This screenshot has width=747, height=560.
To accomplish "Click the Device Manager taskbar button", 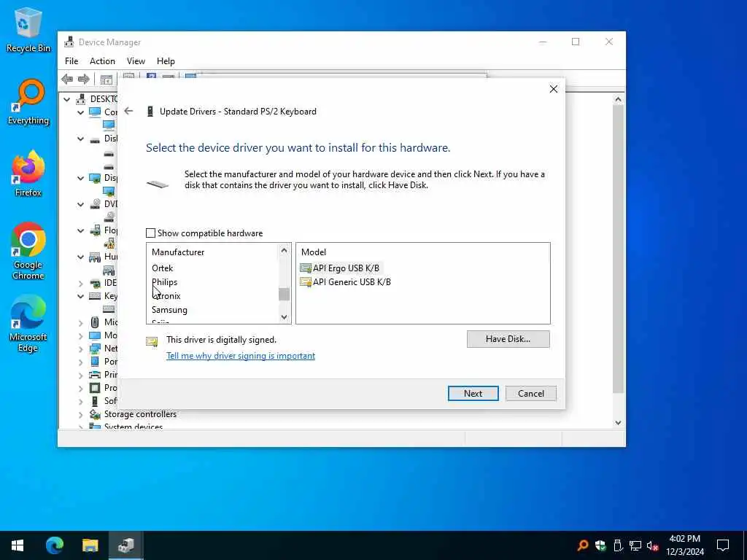I will (x=125, y=545).
